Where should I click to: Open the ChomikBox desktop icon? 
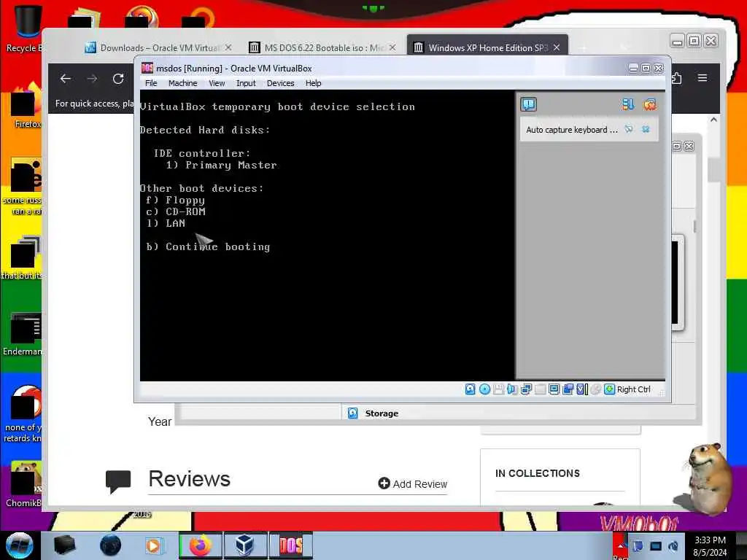coord(24,484)
